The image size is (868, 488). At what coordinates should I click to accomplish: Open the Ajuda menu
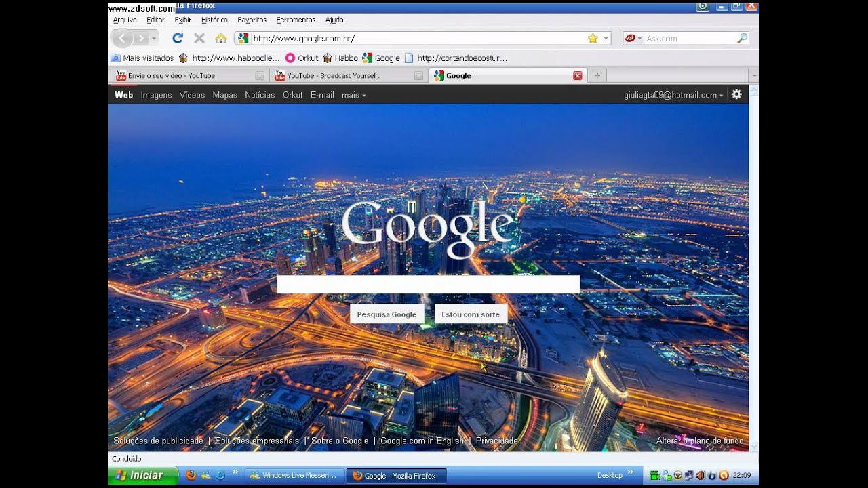[x=334, y=20]
